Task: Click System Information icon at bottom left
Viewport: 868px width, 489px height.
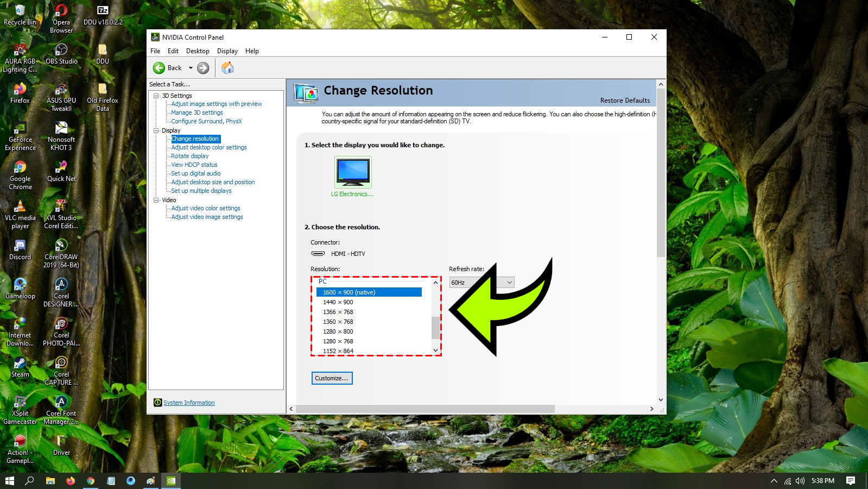Action: coord(157,403)
